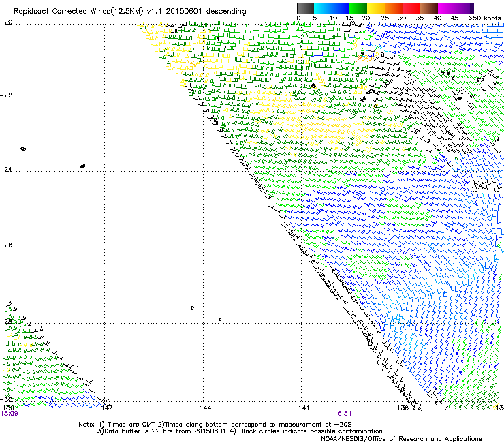This screenshot has width=504, height=443.
Task: Click the purple '18:09' time stamp
Action: [10, 414]
